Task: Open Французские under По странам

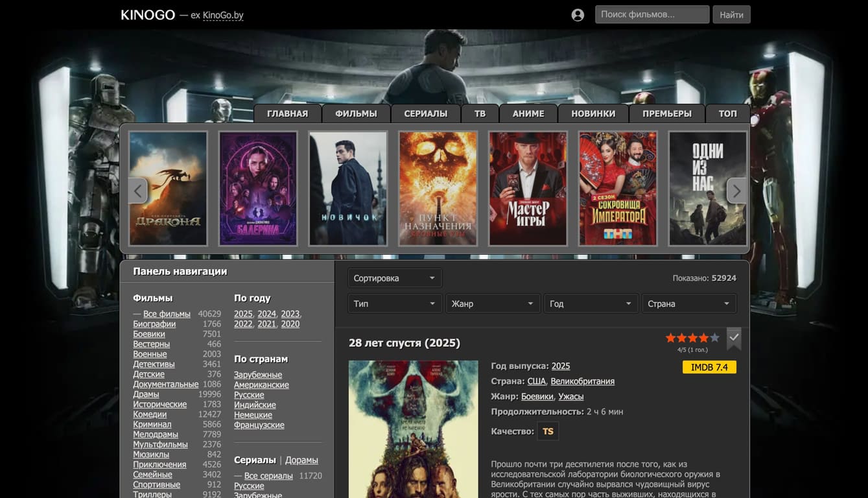Action: coord(259,425)
